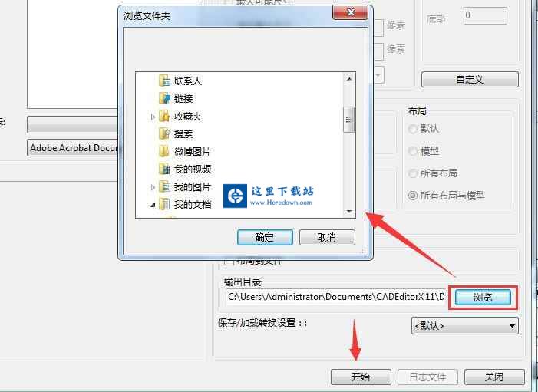Select the 我的文档 folder icon
Viewport: 538px width, 392px height.
coord(164,204)
